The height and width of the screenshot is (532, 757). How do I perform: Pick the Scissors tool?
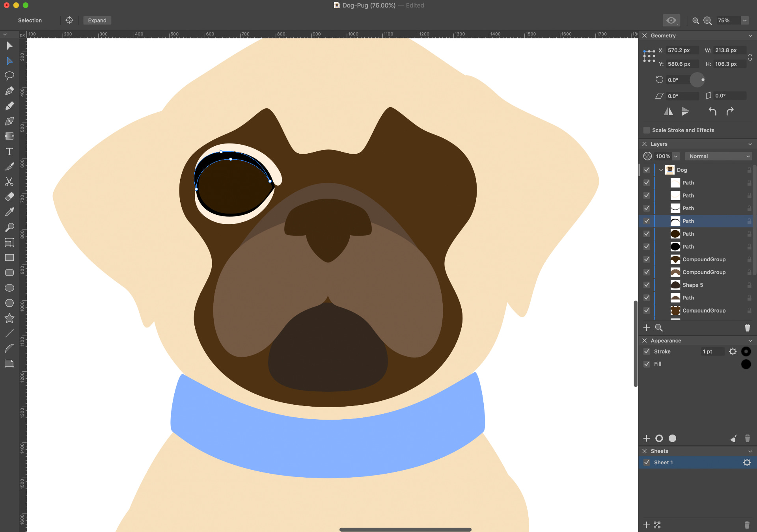click(x=9, y=182)
